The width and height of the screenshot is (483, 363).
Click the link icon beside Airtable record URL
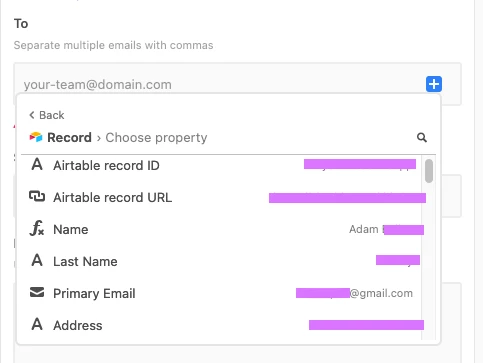37,196
